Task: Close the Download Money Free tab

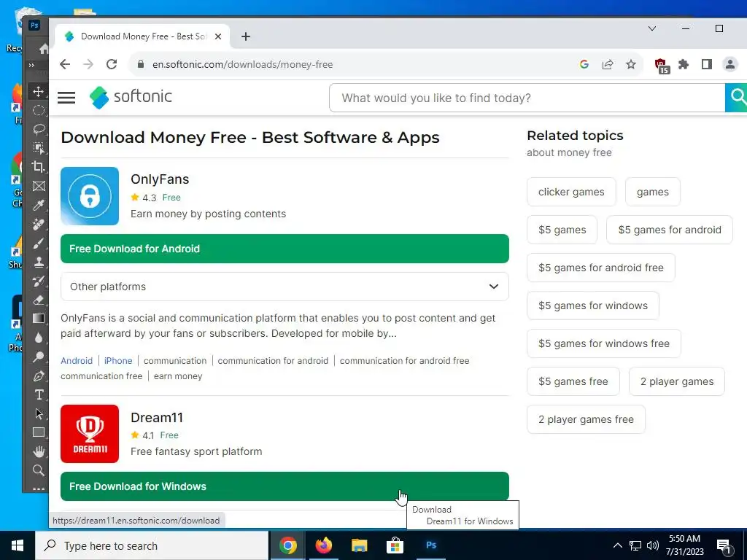Action: (x=217, y=36)
